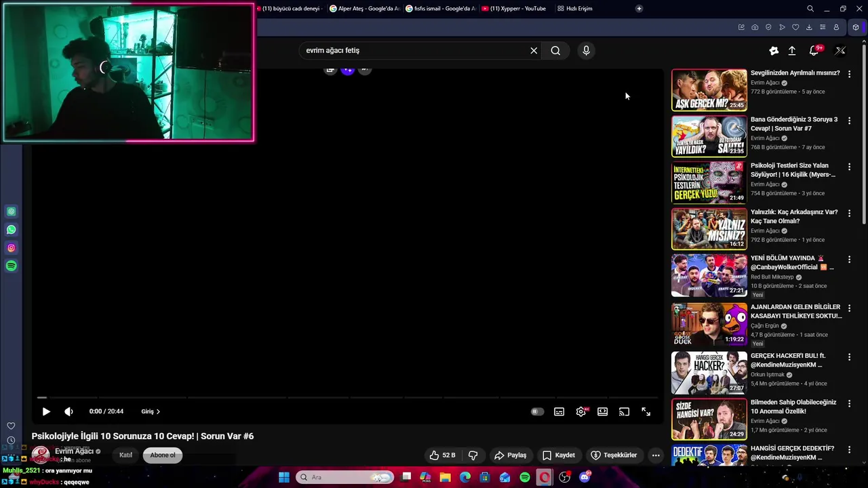Screen dimensions: 868x488
Task: Toggle the autoplay switch in player controls
Action: (x=537, y=411)
